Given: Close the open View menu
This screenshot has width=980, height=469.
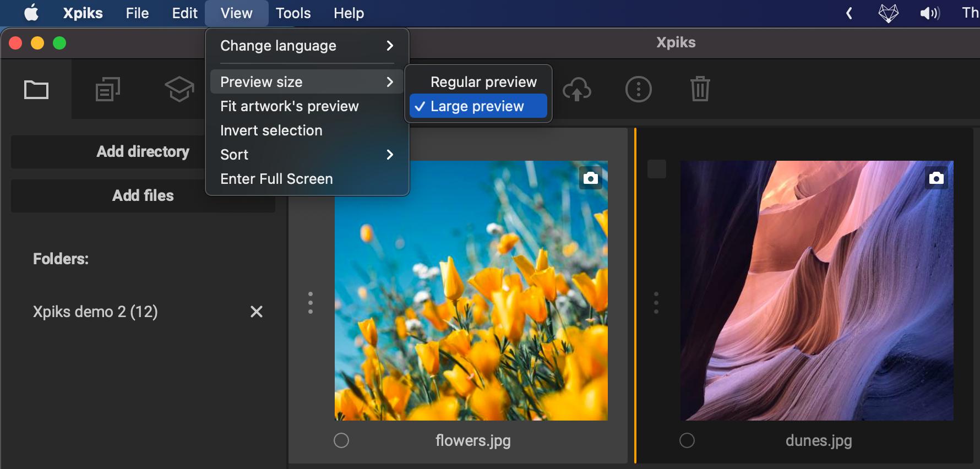Looking at the screenshot, I should pyautogui.click(x=236, y=13).
